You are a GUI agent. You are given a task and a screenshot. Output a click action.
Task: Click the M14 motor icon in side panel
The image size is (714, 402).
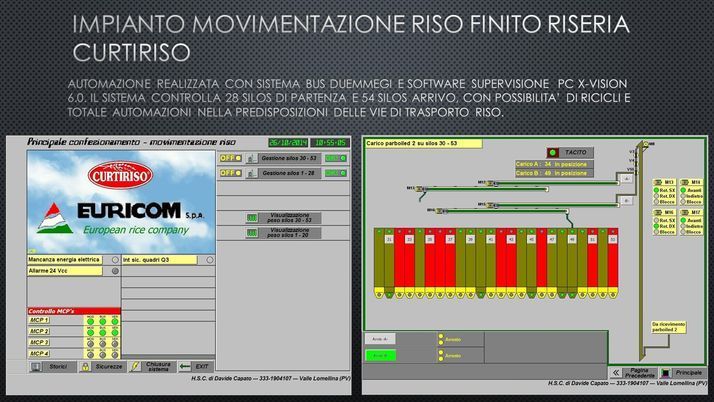(685, 182)
